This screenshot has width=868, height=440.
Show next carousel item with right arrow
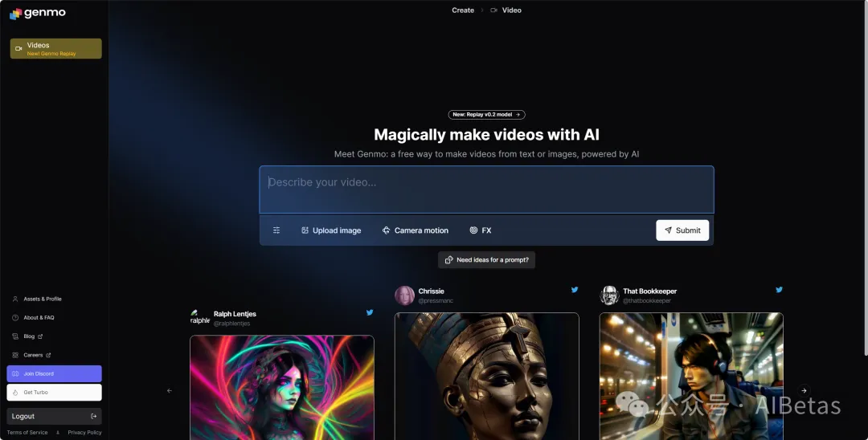(804, 391)
